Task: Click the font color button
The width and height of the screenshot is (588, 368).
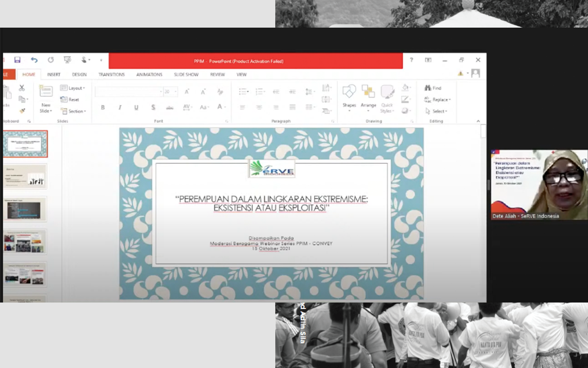Action: [221, 107]
